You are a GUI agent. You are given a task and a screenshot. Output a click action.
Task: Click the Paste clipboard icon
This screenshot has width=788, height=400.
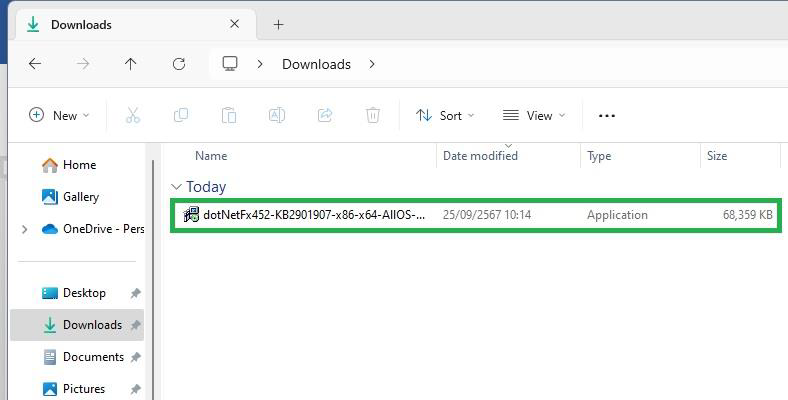(x=229, y=116)
